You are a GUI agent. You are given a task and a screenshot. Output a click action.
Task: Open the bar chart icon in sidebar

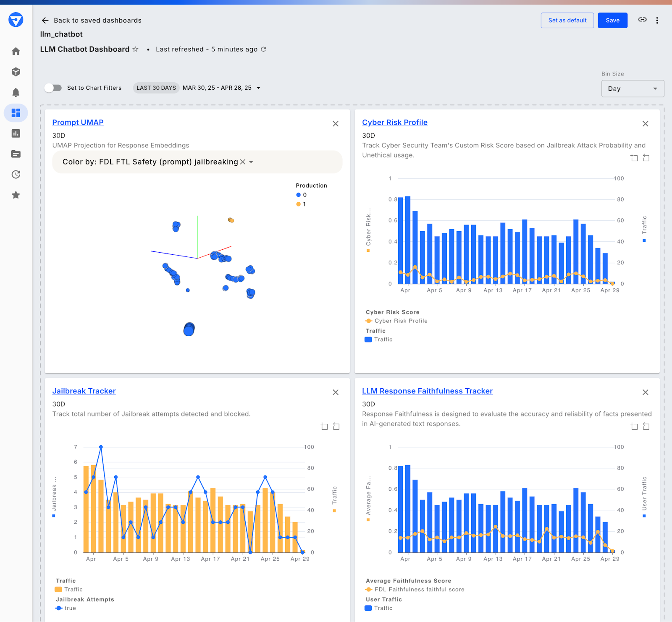coord(16,133)
